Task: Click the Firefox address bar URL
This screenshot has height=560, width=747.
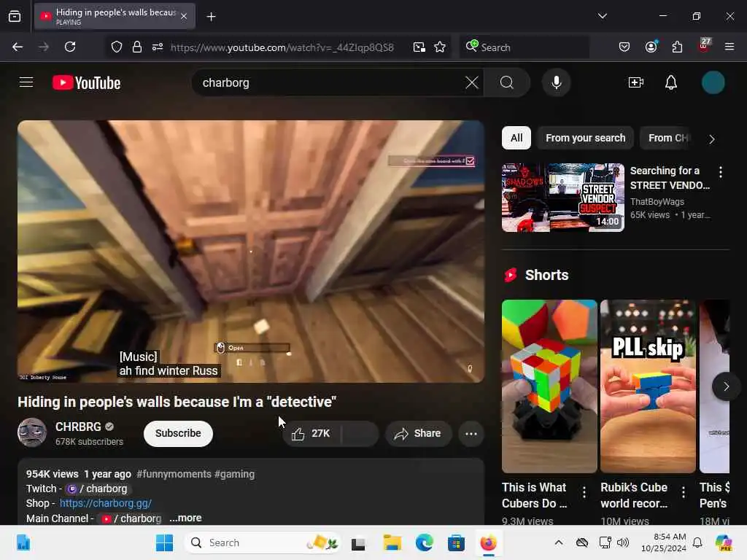Action: pos(282,47)
